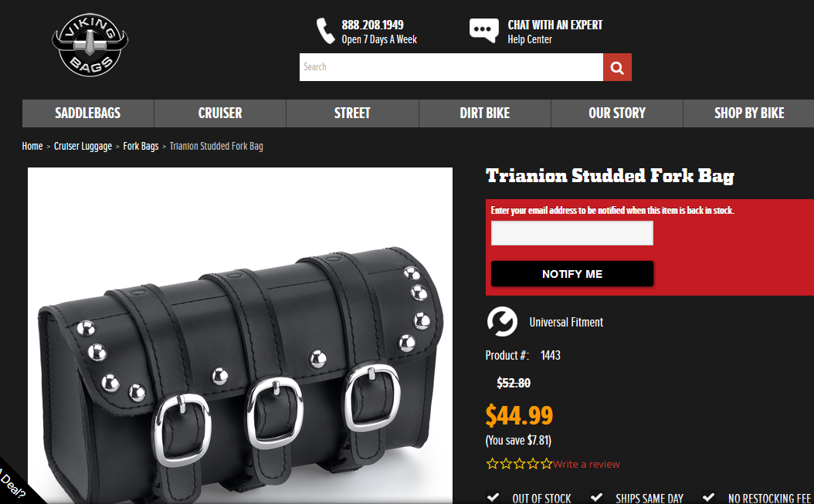Click the Universal Fitment wrench icon
Image resolution: width=814 pixels, height=504 pixels.
click(x=502, y=322)
